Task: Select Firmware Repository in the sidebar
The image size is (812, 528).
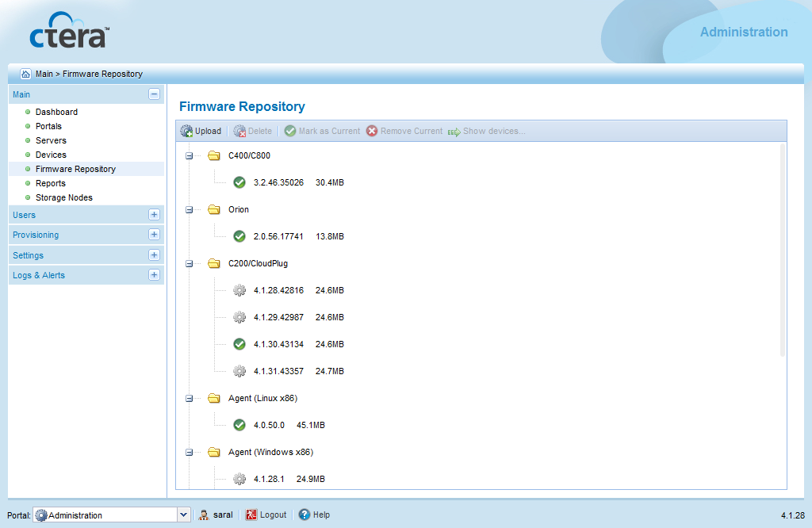Action: (x=75, y=169)
